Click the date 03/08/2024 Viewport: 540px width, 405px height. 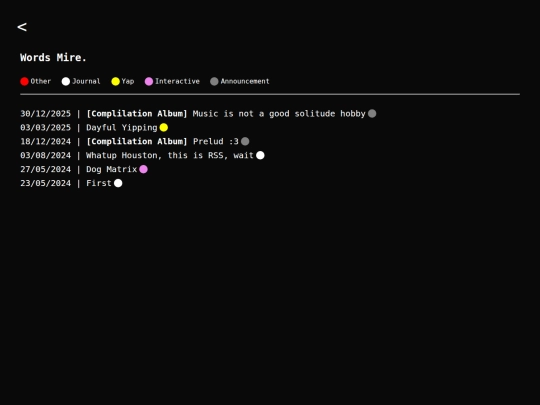click(x=45, y=155)
